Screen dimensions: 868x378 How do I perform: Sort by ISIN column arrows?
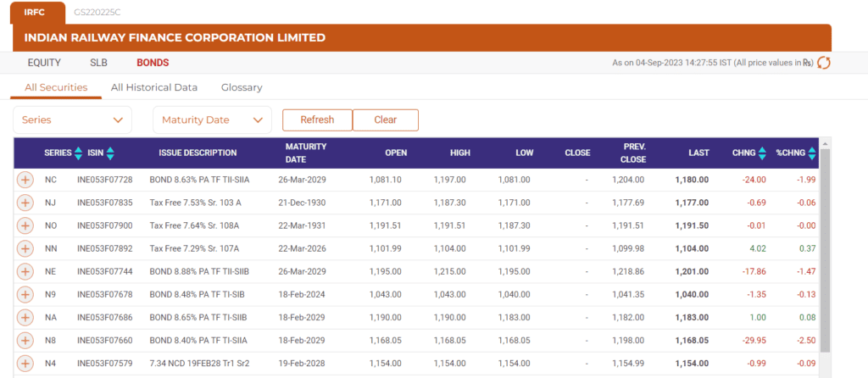(x=110, y=153)
